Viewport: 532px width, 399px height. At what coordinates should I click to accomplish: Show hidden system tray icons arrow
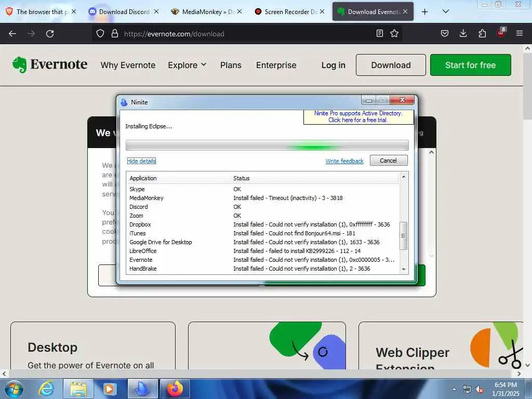454,390
